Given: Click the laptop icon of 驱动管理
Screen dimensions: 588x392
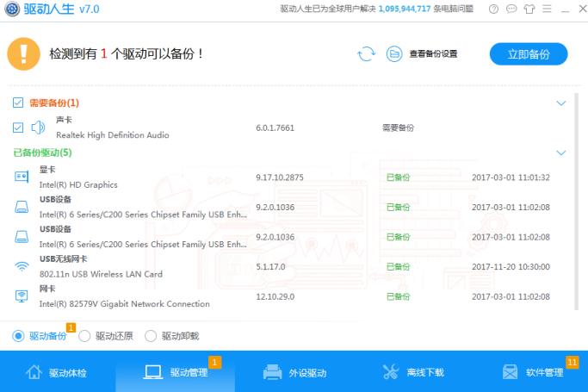Looking at the screenshot, I should 153,372.
